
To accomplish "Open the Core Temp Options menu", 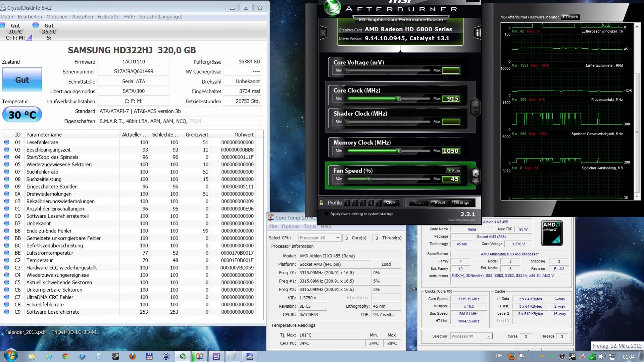I will (x=290, y=226).
